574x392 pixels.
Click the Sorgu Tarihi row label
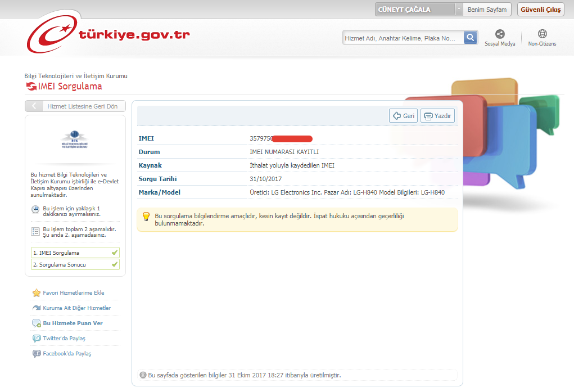(157, 179)
